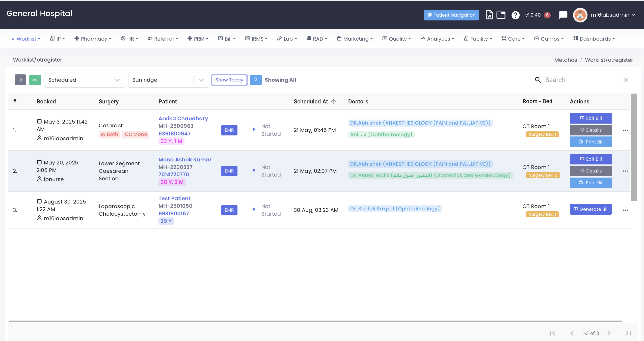Click Generate Bill for Test Patient
The width and height of the screenshot is (644, 341).
(591, 209)
